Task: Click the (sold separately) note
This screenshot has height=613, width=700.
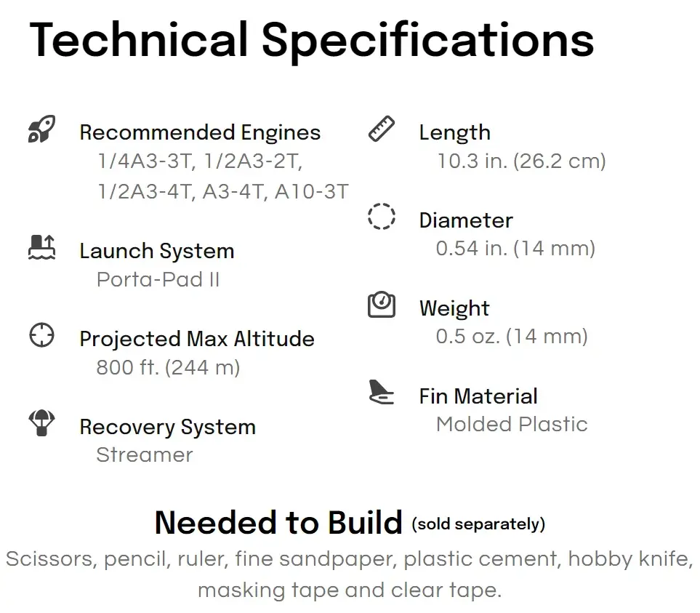Action: pyautogui.click(x=478, y=524)
